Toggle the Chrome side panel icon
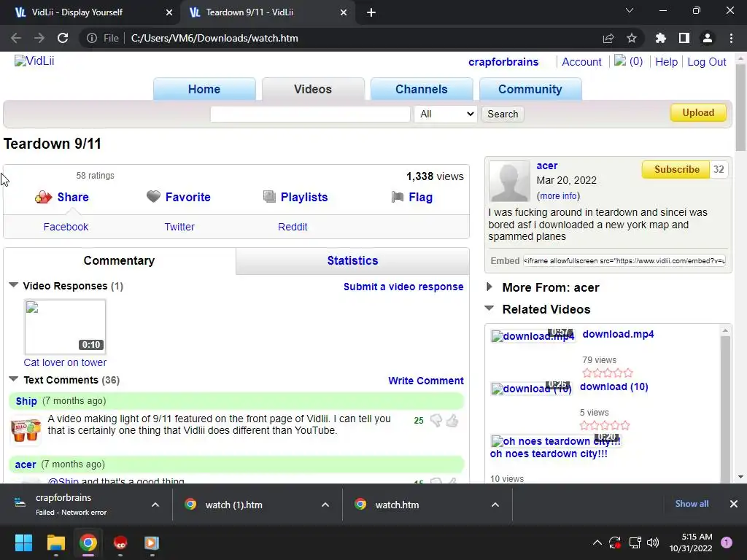The height and width of the screenshot is (560, 747). click(684, 38)
